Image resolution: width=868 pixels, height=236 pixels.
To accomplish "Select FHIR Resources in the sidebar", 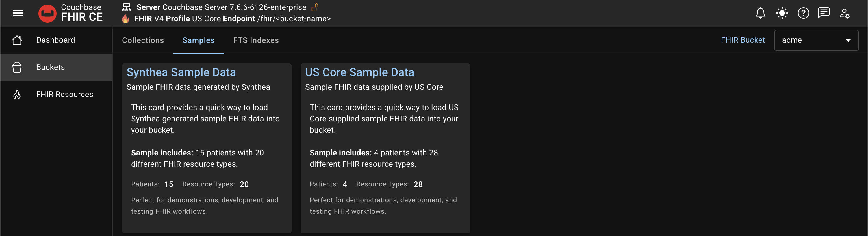I will click(x=65, y=94).
